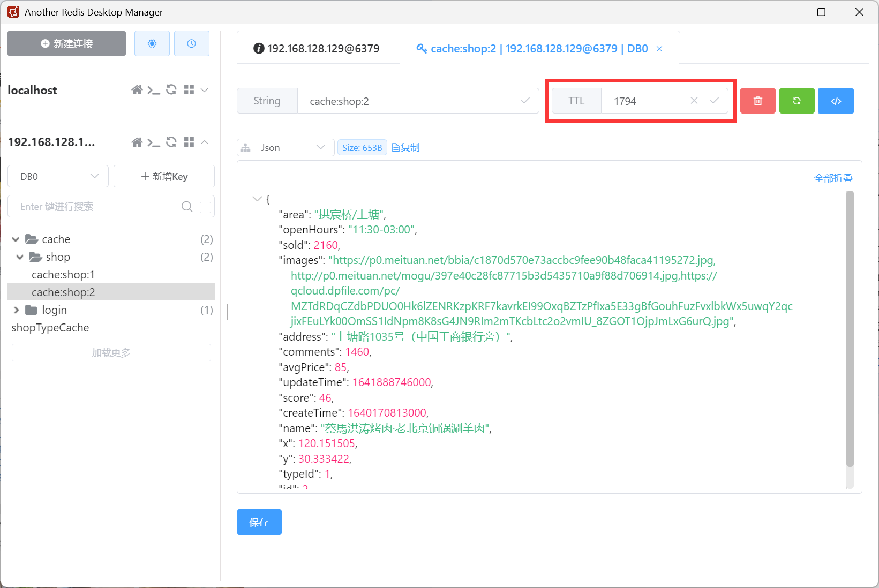
Task: Click the green refresh key button
Action: pos(797,101)
